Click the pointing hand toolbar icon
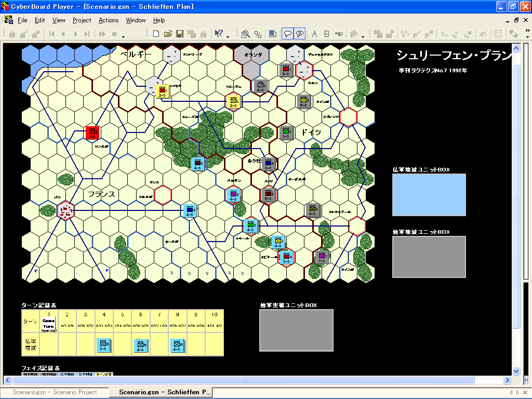 [339, 34]
